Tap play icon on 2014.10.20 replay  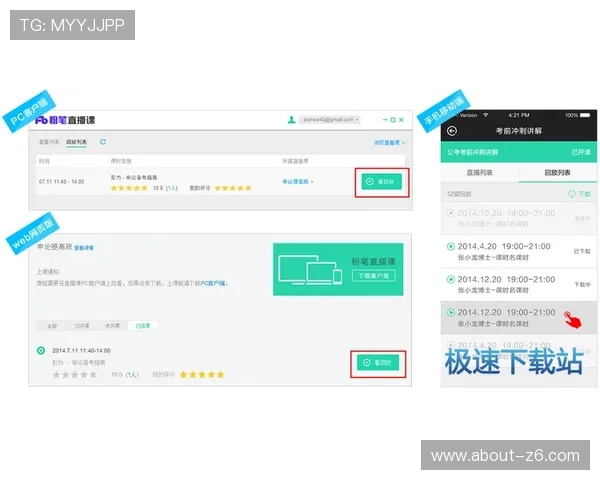(451, 213)
